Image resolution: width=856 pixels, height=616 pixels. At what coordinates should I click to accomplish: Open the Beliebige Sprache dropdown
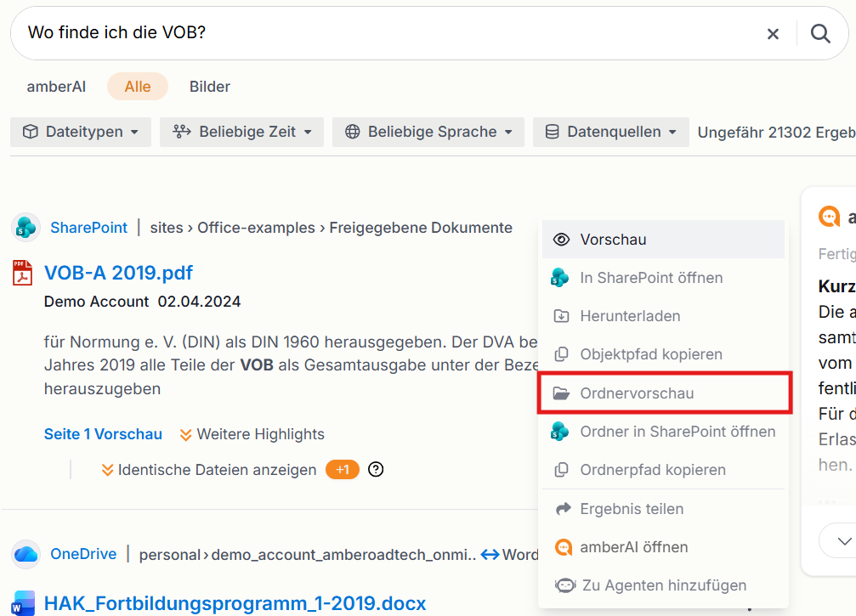(428, 132)
